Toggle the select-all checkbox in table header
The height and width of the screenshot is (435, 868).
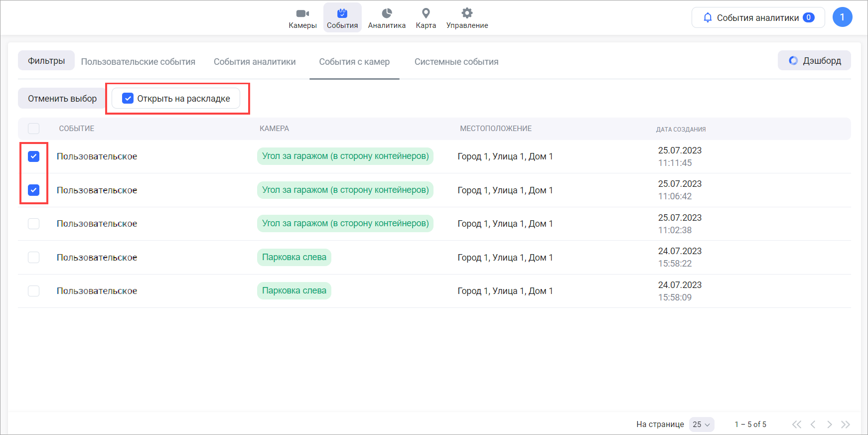tap(34, 129)
